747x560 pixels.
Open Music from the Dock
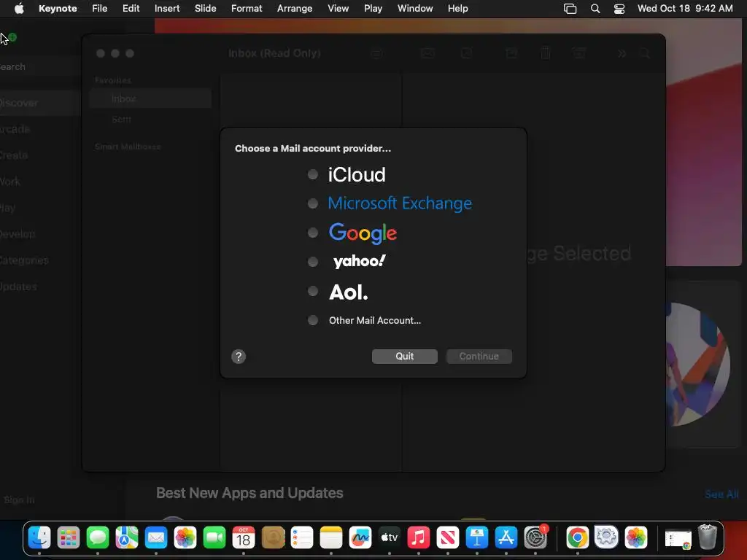pos(418,538)
